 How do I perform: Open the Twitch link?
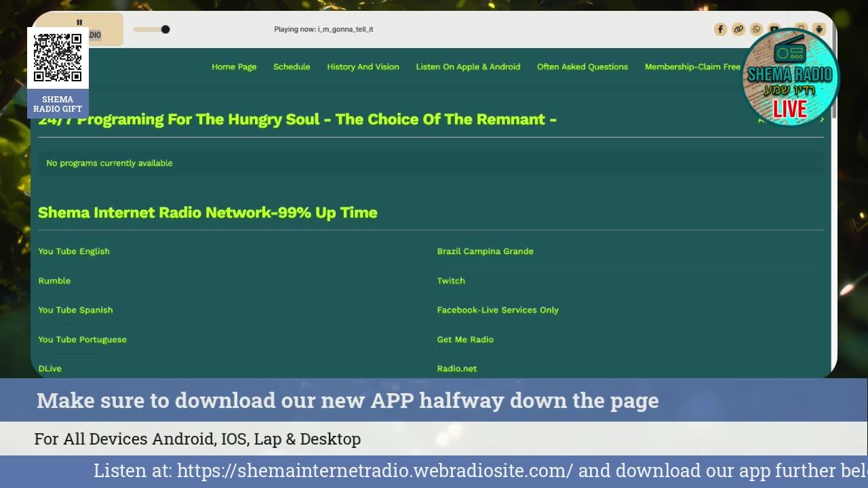[x=451, y=281]
